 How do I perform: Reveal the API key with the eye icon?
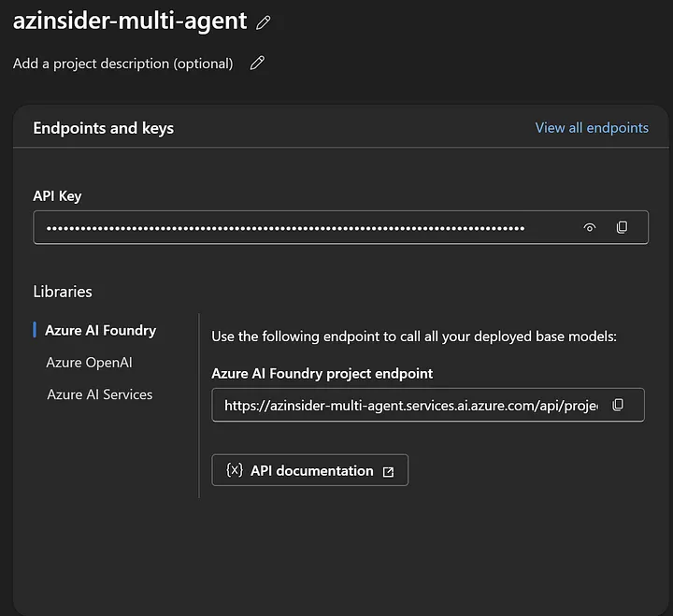tap(590, 227)
